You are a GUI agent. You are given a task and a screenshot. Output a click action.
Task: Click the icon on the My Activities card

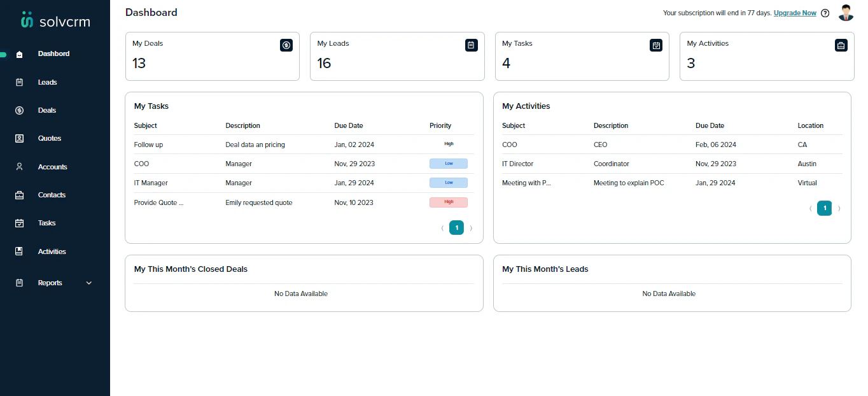841,45
